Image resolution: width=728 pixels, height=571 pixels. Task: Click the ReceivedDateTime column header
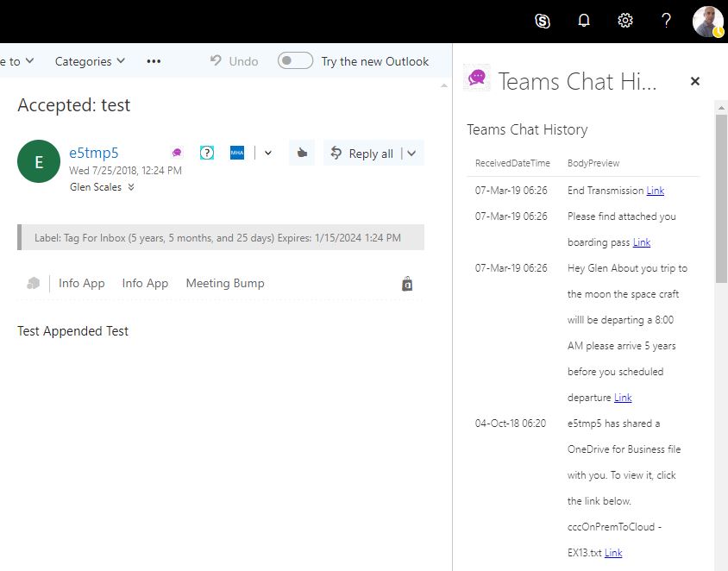point(512,163)
